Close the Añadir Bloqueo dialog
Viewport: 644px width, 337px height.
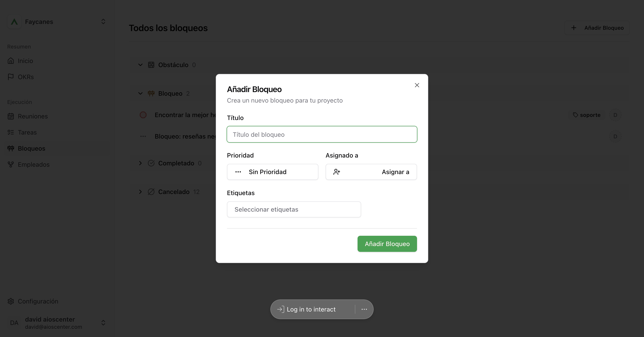tap(417, 85)
